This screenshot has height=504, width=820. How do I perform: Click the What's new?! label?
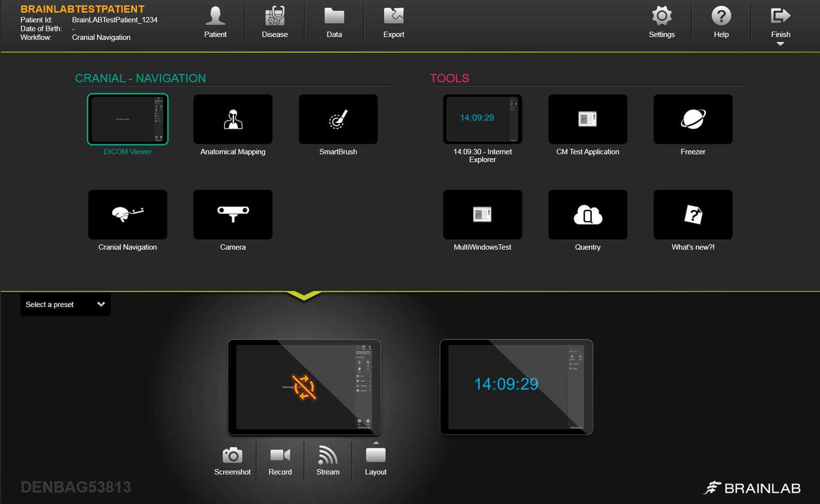(693, 247)
